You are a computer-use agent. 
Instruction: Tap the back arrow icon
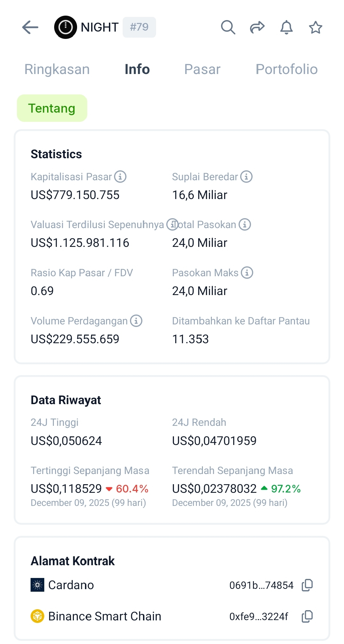[x=30, y=27]
